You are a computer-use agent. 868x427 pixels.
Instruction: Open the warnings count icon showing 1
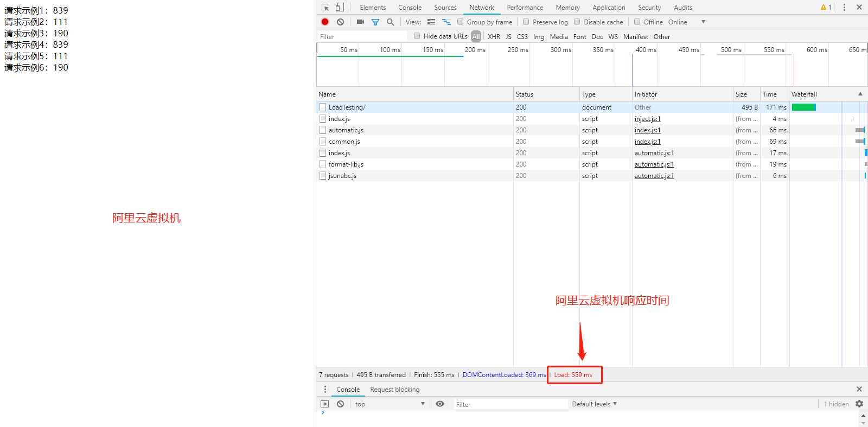click(x=826, y=7)
